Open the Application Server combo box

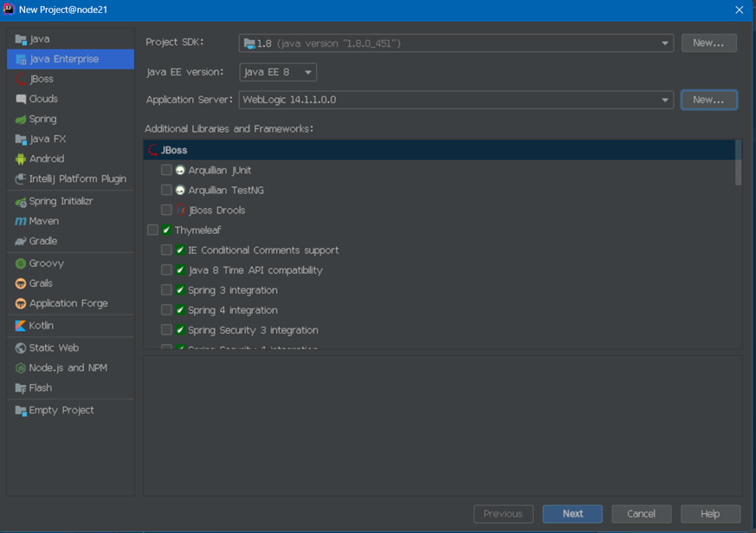tap(456, 100)
